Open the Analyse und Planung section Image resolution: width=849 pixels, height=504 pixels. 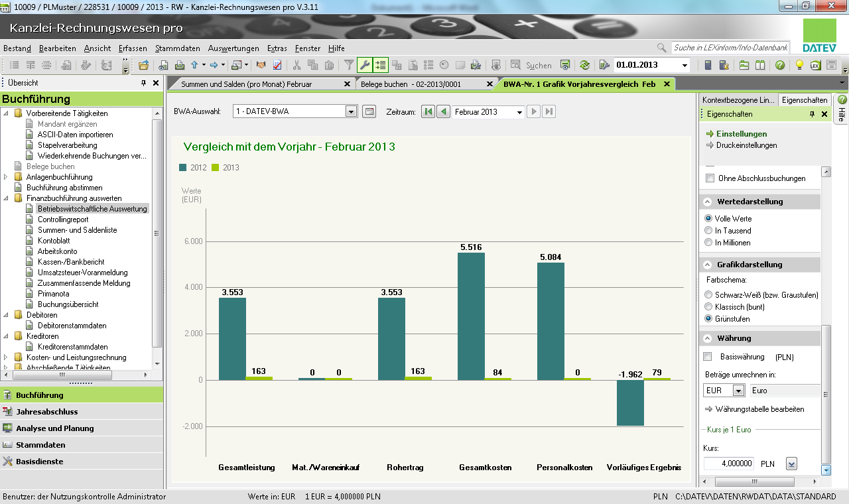(x=81, y=428)
